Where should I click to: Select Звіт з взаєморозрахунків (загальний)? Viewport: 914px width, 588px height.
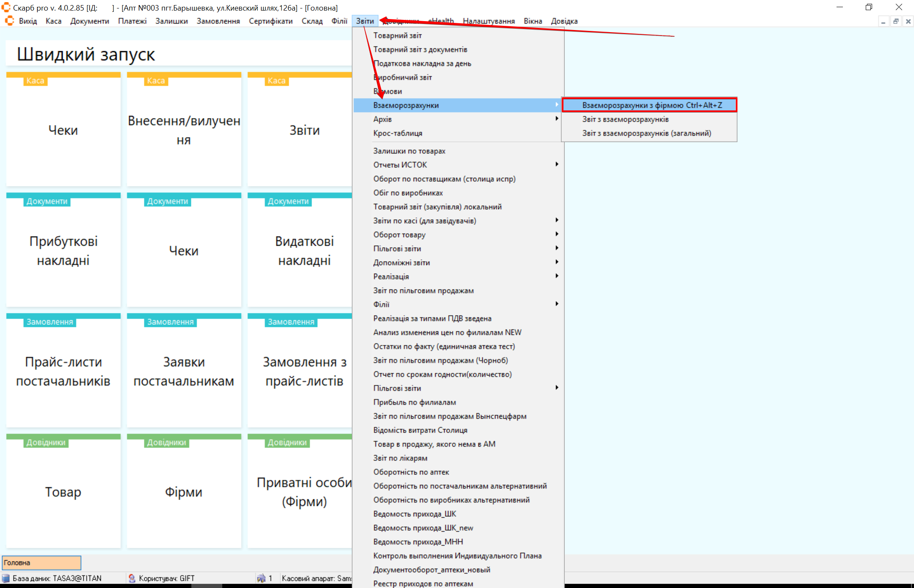click(x=646, y=133)
